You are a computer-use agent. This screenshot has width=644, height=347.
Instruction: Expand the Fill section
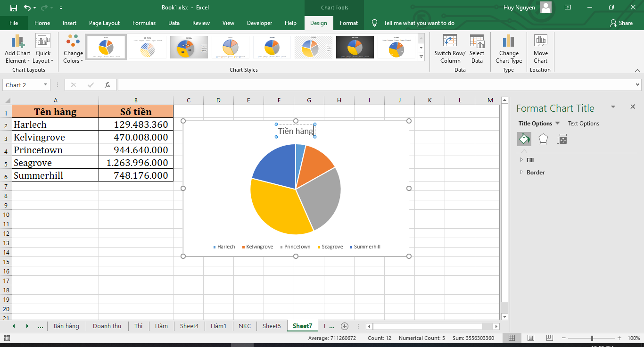pos(521,160)
